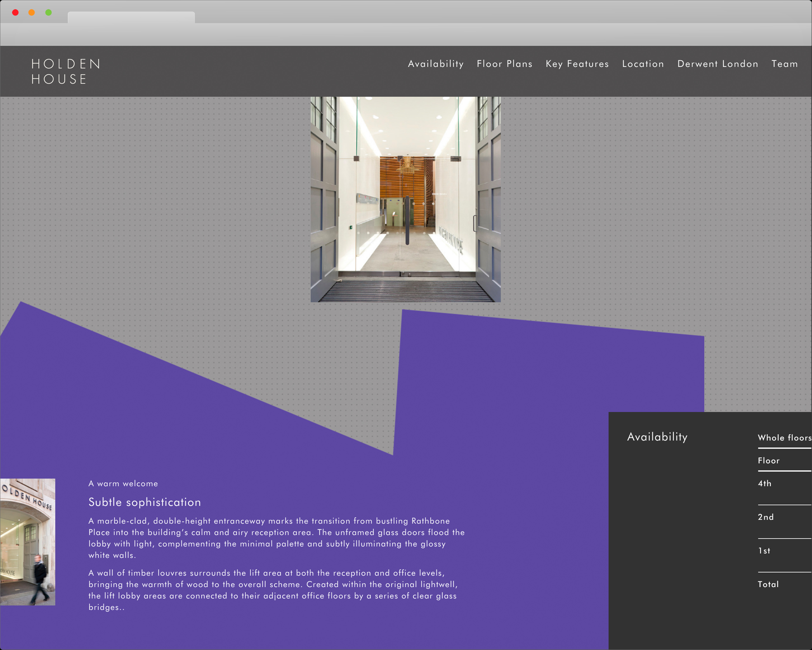The width and height of the screenshot is (812, 650).
Task: Click the 4th floor row
Action: [x=765, y=483]
